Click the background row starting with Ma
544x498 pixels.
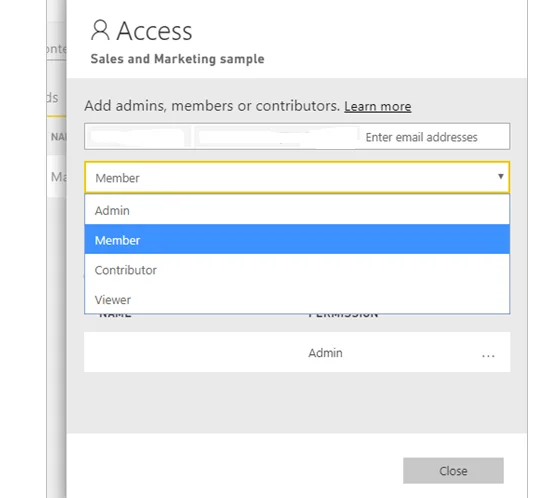coord(56,177)
